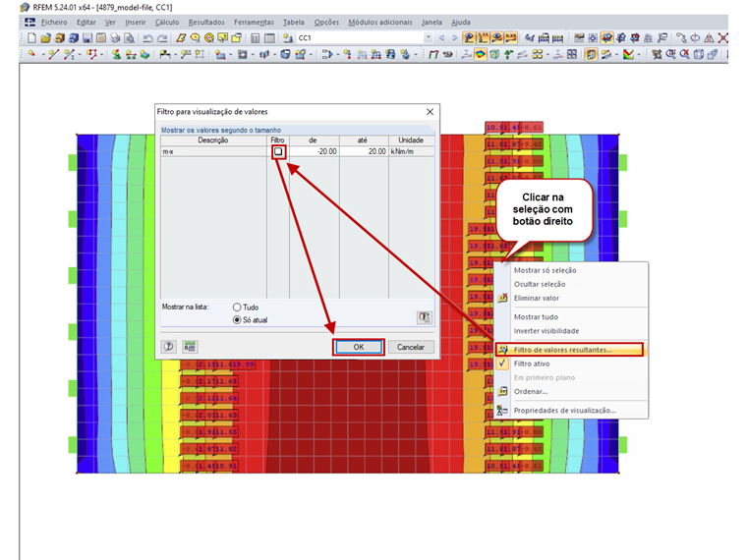Click the surface support icon
Screen dimensions: 747x560
144,55
